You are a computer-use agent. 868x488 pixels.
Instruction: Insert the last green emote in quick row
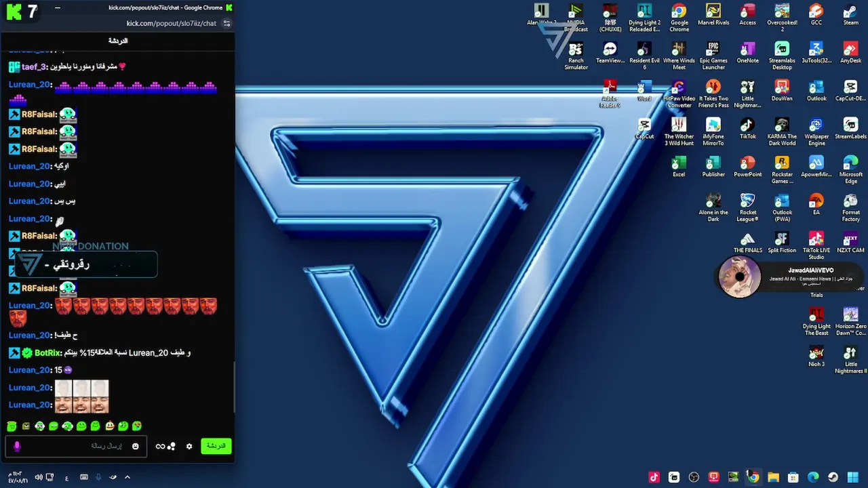(x=137, y=426)
